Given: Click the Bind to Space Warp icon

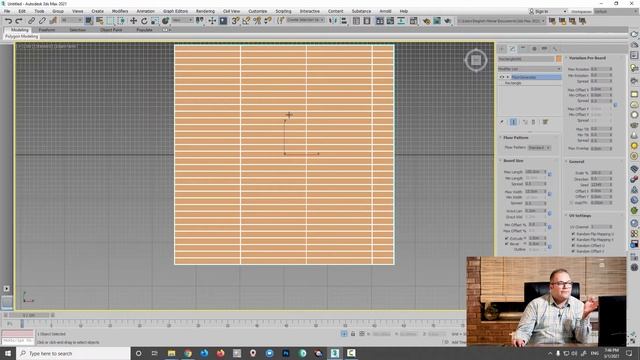Looking at the screenshot, I should coord(53,20).
